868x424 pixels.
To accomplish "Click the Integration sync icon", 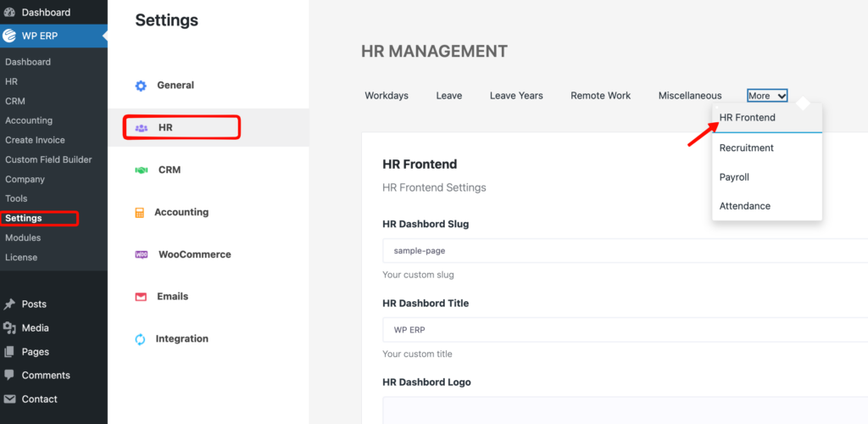I will click(141, 339).
